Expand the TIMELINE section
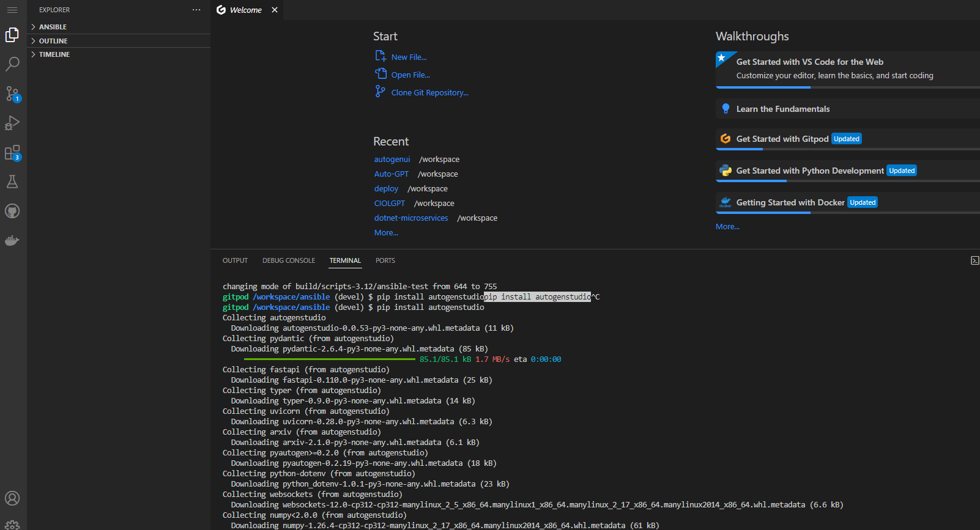 point(119,54)
